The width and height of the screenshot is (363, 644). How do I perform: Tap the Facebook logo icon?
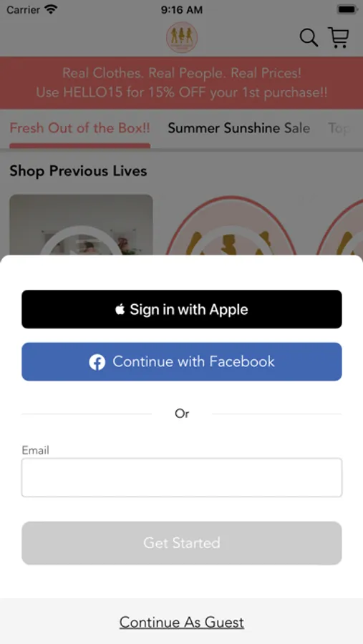tap(97, 362)
